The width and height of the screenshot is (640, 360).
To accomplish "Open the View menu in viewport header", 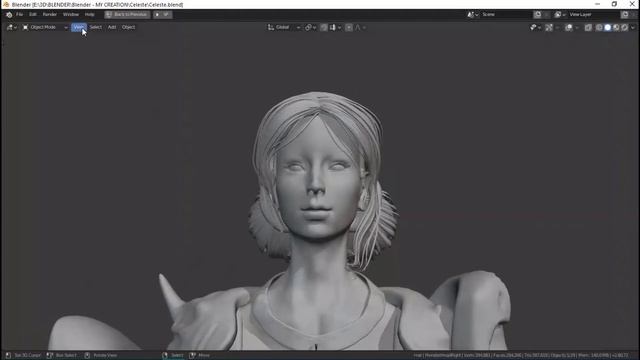I will click(78, 27).
